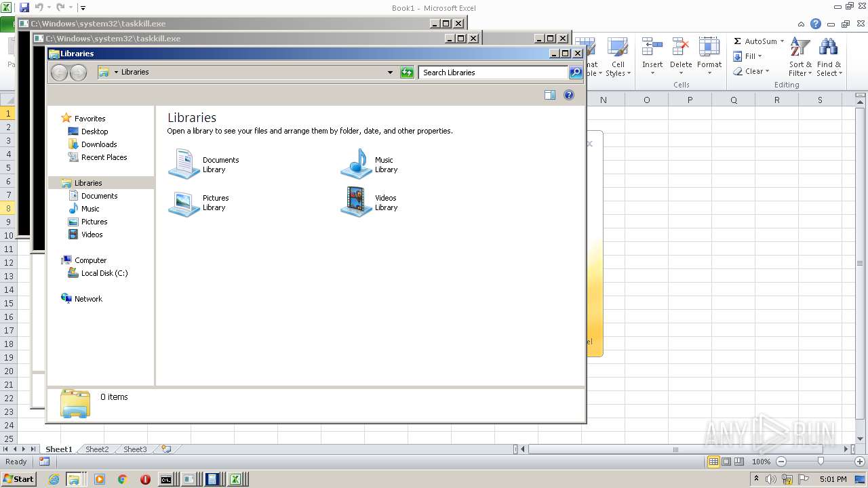Show the preview pane in Libraries window

pyautogui.click(x=550, y=96)
